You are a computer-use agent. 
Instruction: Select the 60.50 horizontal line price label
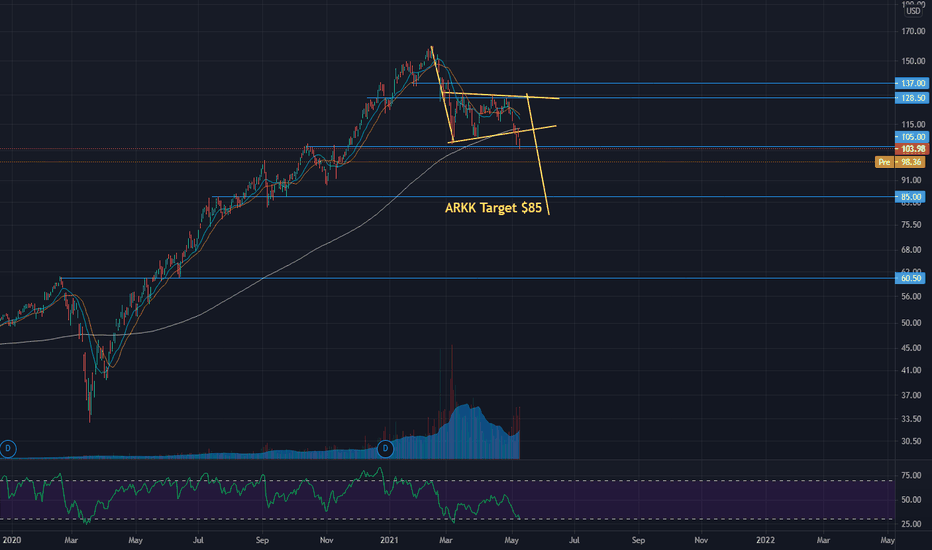[910, 278]
